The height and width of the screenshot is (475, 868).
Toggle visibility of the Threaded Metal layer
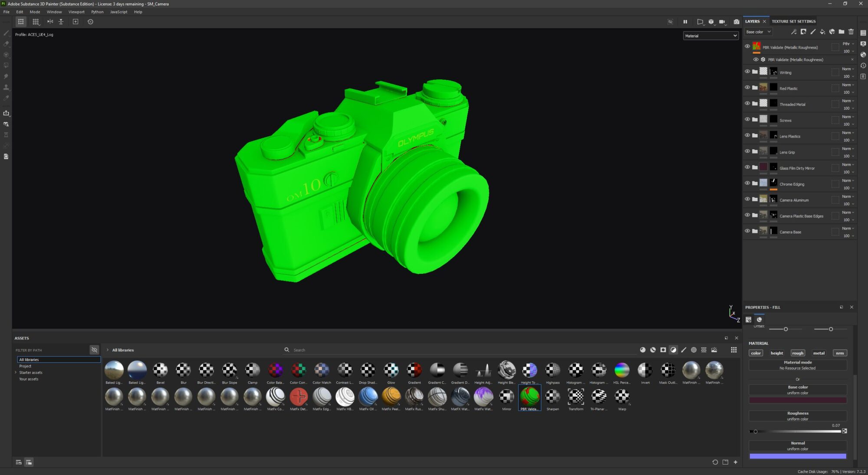747,104
